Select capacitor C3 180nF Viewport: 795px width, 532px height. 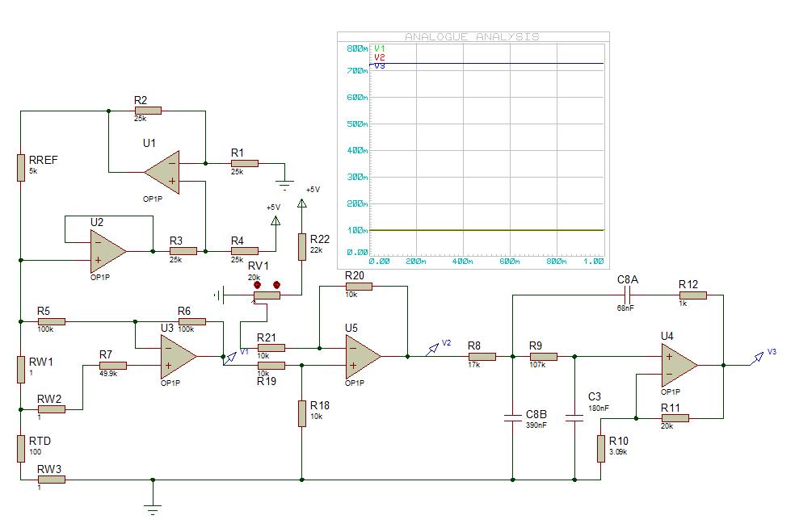[x=574, y=418]
